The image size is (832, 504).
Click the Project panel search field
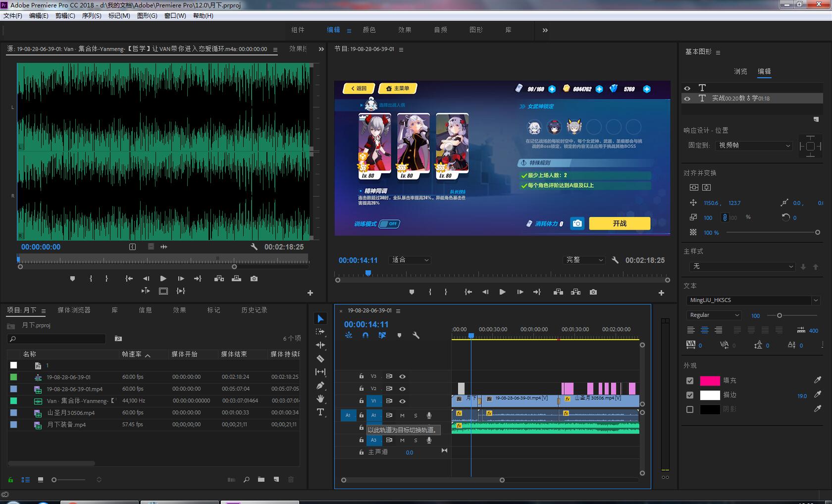(x=56, y=339)
